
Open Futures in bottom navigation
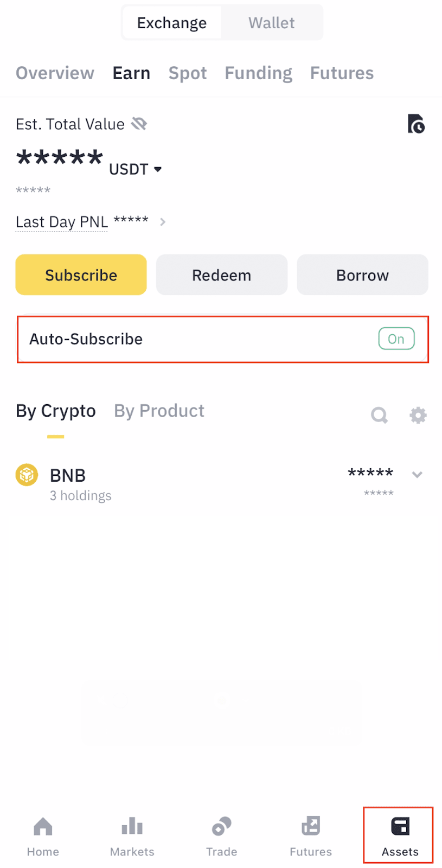coord(311,837)
